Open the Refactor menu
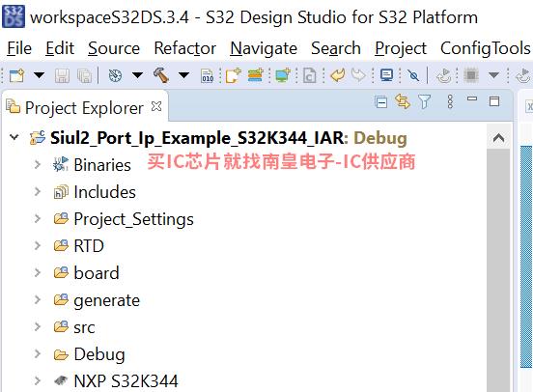 point(185,48)
